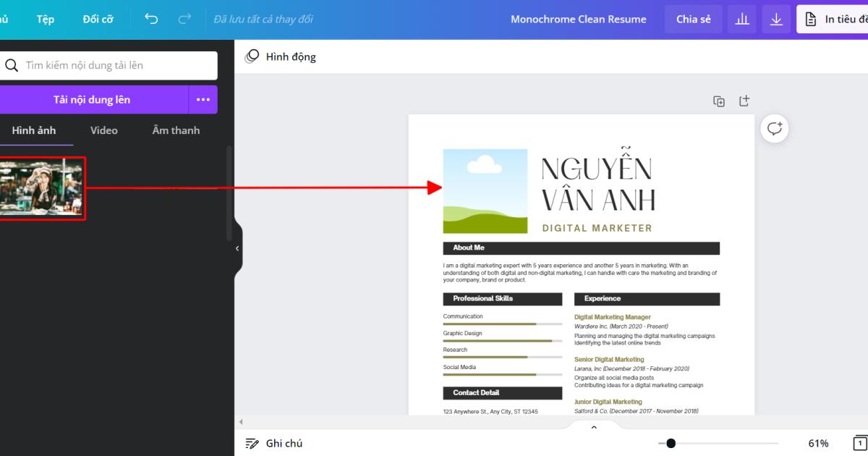Screen dimensions: 868x456
Task: Open the Tệp menu
Action: pos(45,19)
